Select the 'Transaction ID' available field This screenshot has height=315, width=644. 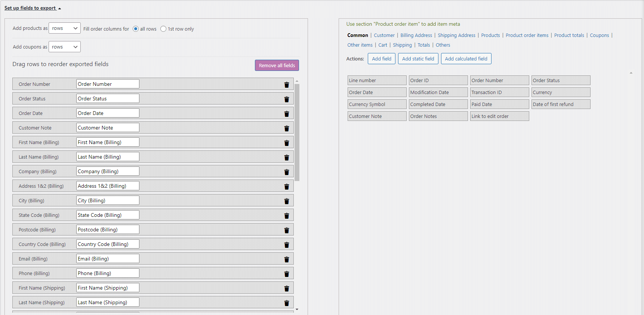(499, 92)
